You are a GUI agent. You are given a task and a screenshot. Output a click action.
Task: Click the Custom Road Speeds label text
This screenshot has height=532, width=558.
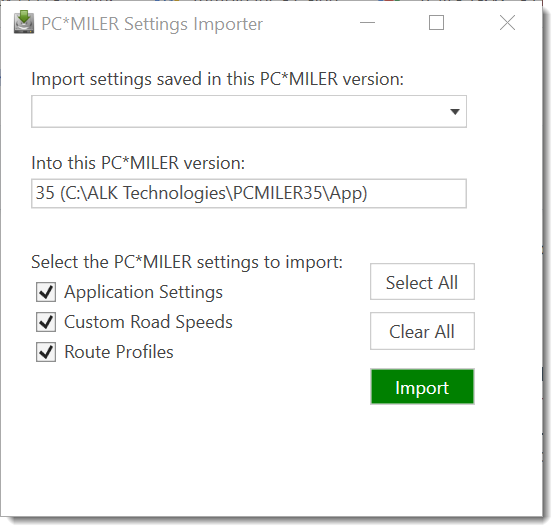[x=148, y=322]
